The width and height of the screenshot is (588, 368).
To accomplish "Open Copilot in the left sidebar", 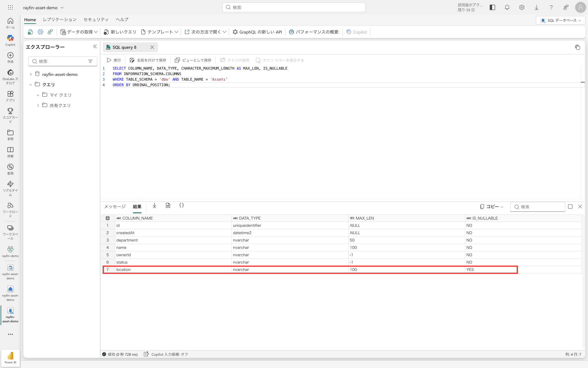I will click(x=10, y=40).
